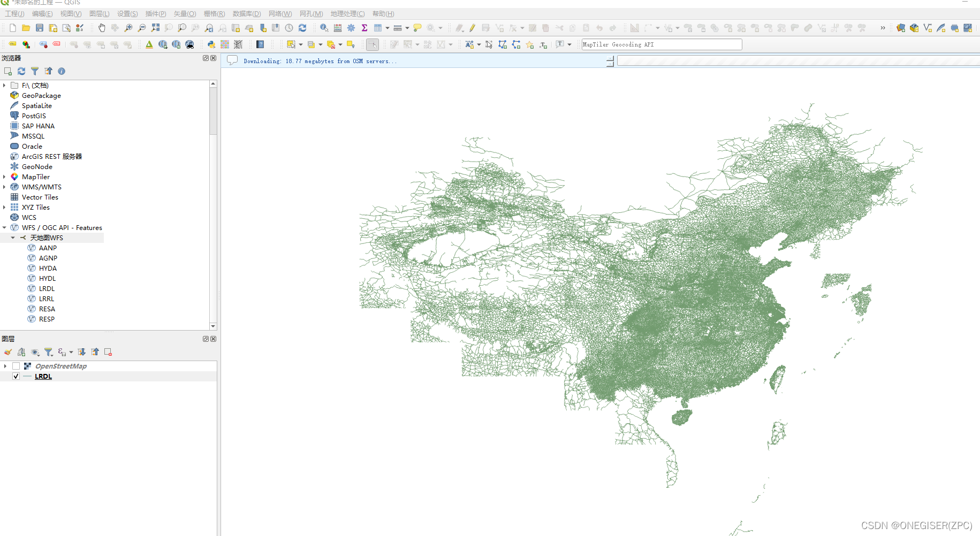The image size is (980, 536).
Task: Uncheck the LRDL layer visibility
Action: click(x=16, y=376)
